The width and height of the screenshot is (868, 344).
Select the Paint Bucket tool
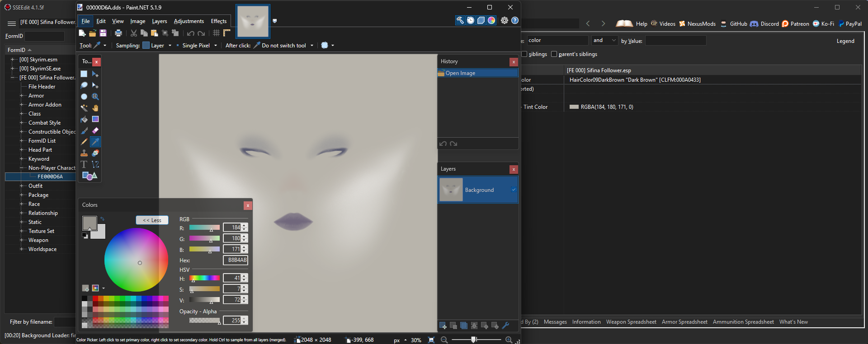[84, 119]
